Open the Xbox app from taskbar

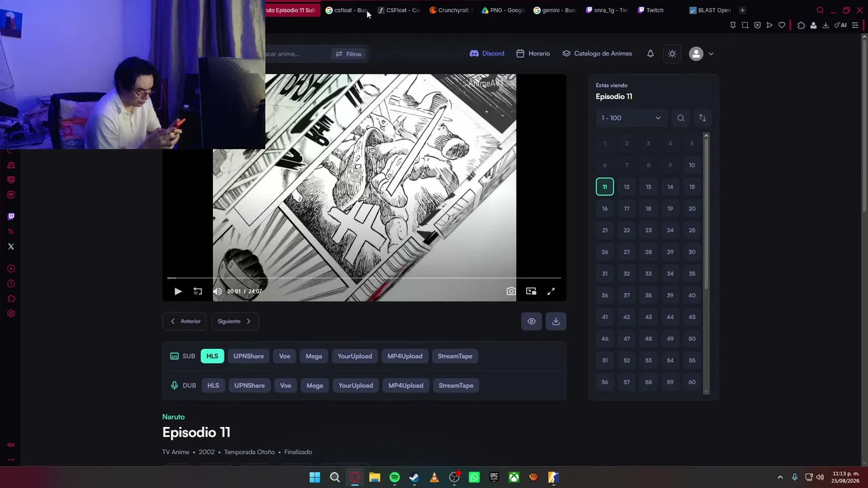point(514,477)
